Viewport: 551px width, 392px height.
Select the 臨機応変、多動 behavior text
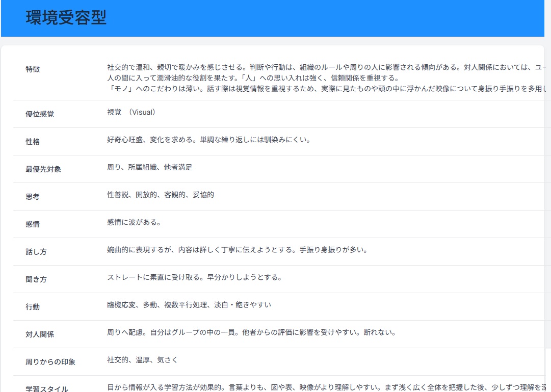pyautogui.click(x=189, y=305)
